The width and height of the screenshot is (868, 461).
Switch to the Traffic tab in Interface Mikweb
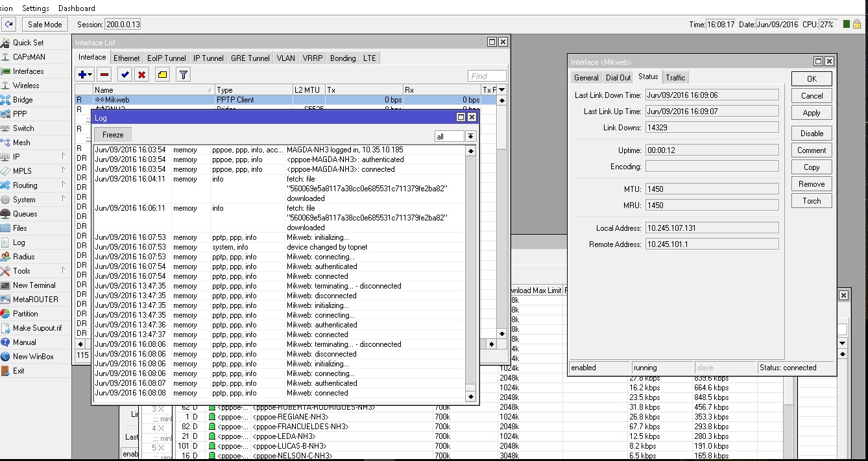click(x=675, y=78)
